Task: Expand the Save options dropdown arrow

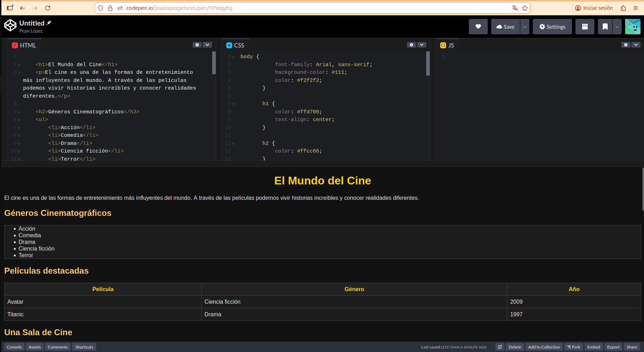Action: click(525, 27)
